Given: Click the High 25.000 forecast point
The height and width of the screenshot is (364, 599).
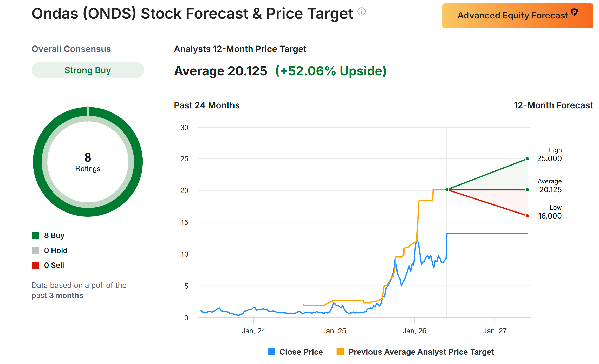Looking at the screenshot, I should [x=527, y=159].
